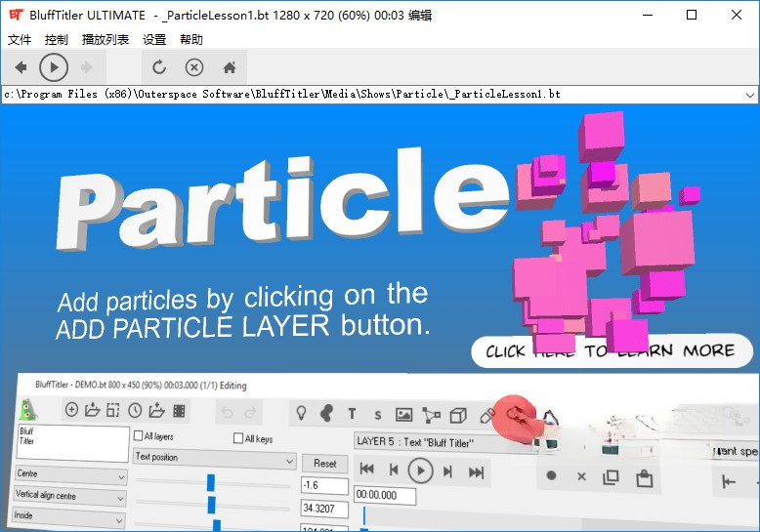Click the show file path address field
The width and height of the screenshot is (760, 532).
click(x=373, y=95)
